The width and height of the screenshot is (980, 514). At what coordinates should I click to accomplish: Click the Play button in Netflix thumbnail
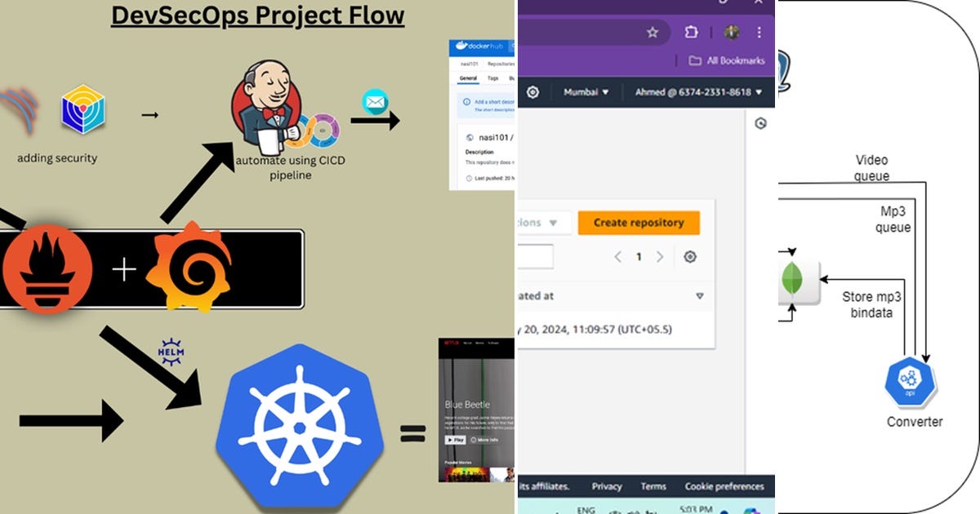(454, 440)
